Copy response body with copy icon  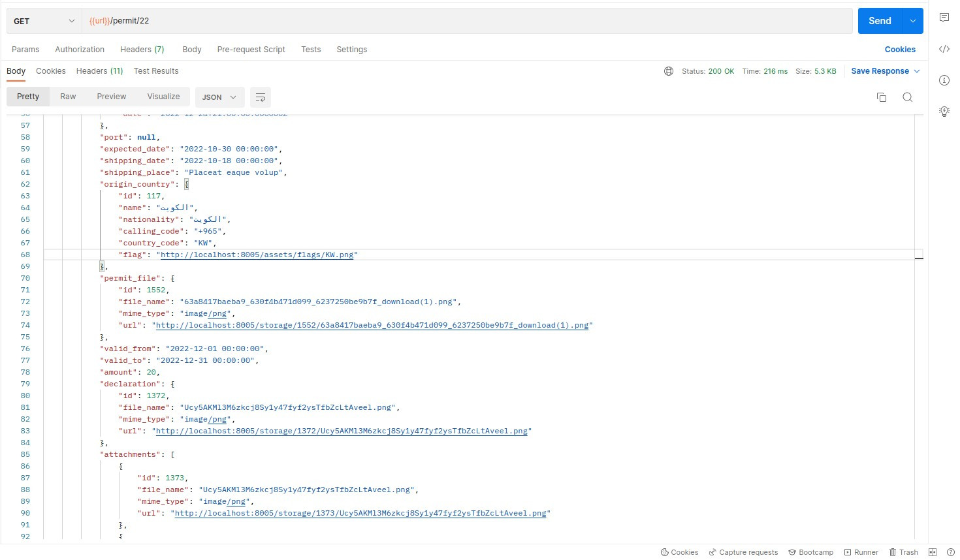pos(881,97)
